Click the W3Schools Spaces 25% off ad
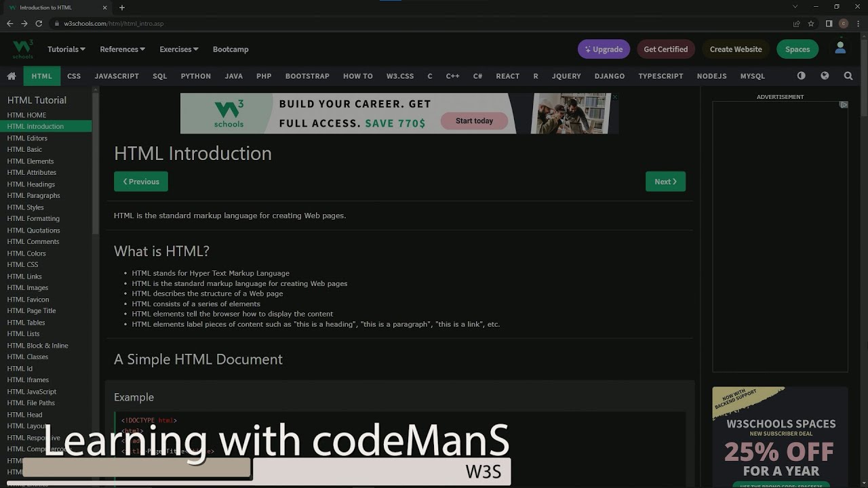 tap(780, 437)
